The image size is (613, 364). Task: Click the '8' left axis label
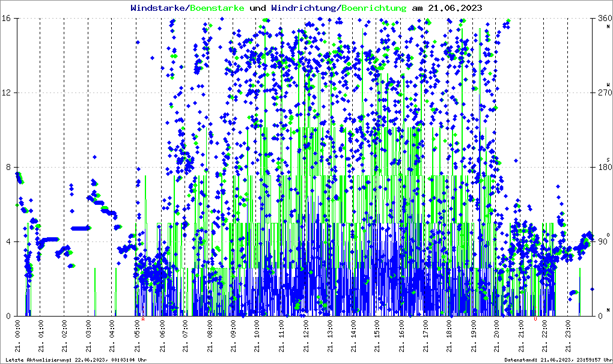(8, 167)
